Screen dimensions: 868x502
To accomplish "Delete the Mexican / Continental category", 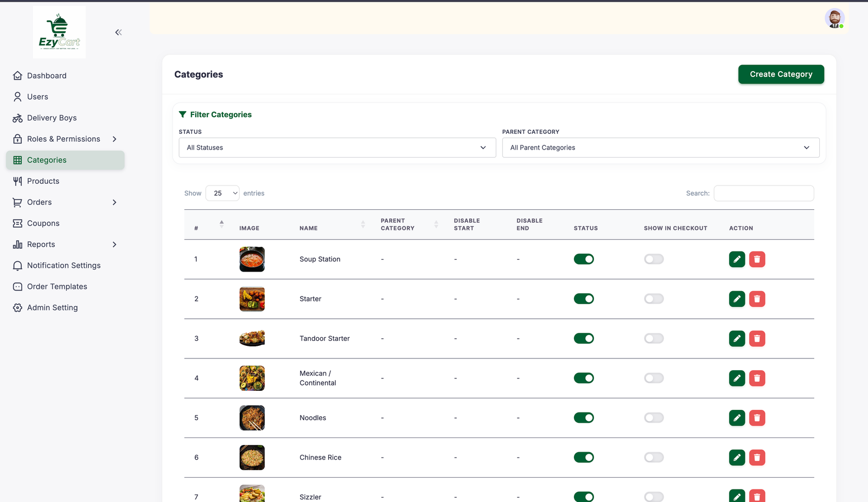I will 757,378.
